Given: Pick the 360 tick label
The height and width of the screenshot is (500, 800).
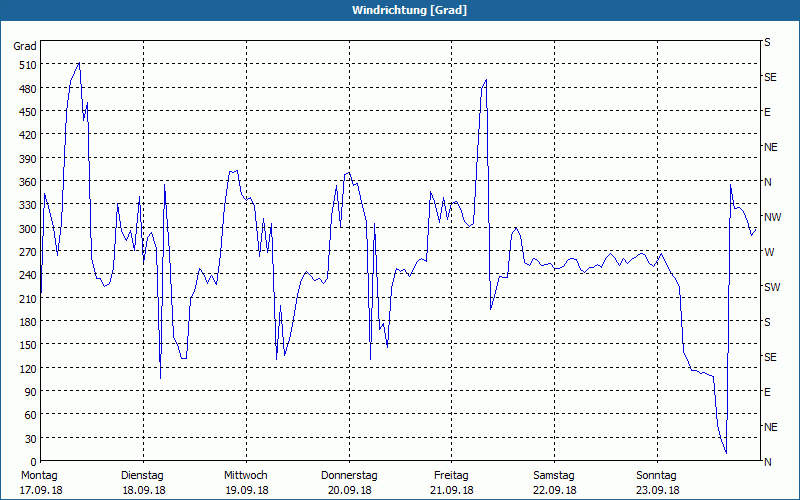Looking at the screenshot, I should [28, 183].
